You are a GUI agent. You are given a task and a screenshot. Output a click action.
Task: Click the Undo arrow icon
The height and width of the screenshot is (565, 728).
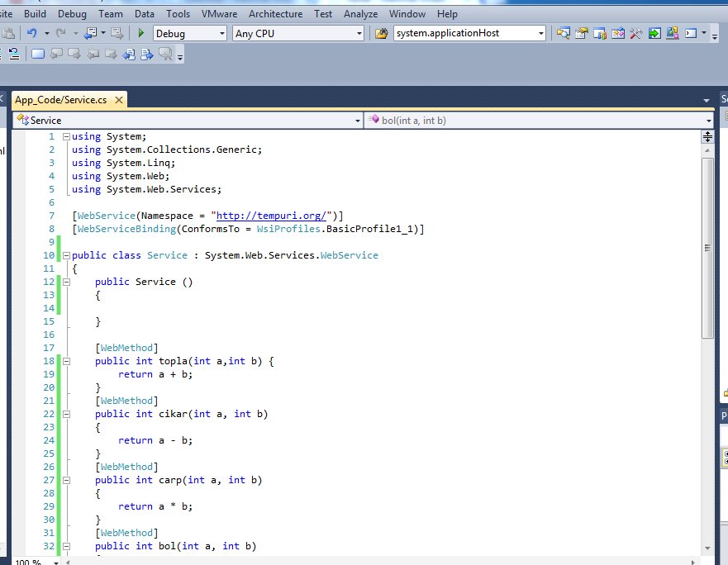(31, 34)
